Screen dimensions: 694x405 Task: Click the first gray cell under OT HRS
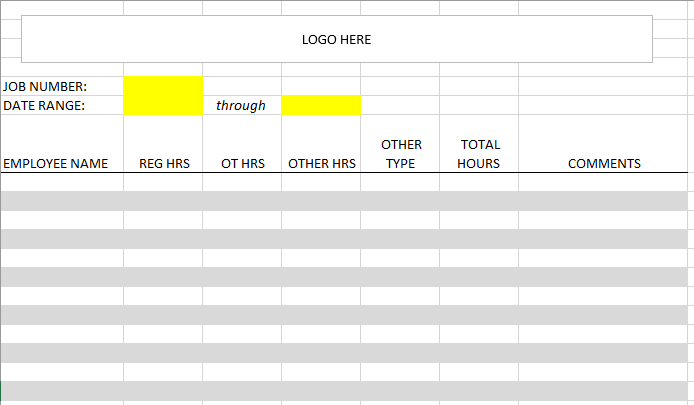(242, 200)
